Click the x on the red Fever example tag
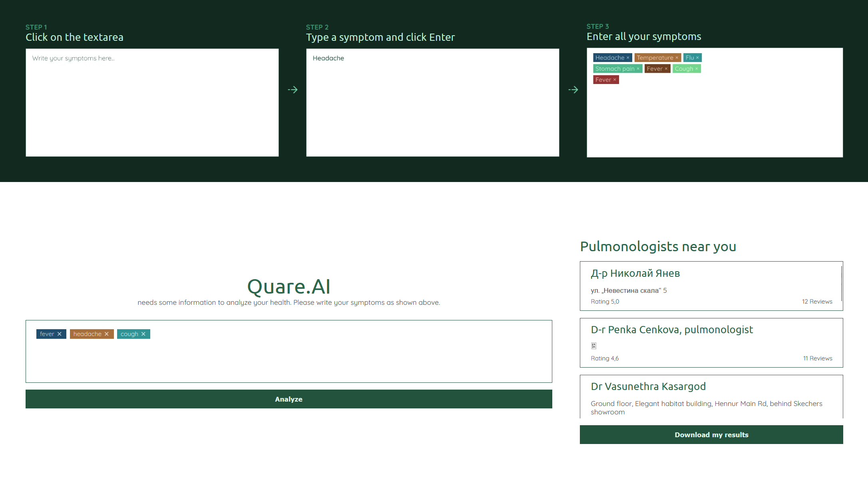This screenshot has height=480, width=868. pyautogui.click(x=615, y=80)
